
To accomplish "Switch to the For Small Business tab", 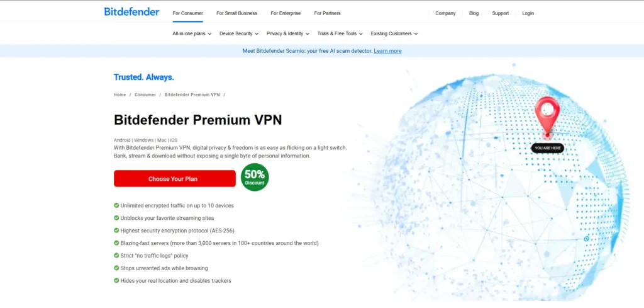I will pos(236,13).
